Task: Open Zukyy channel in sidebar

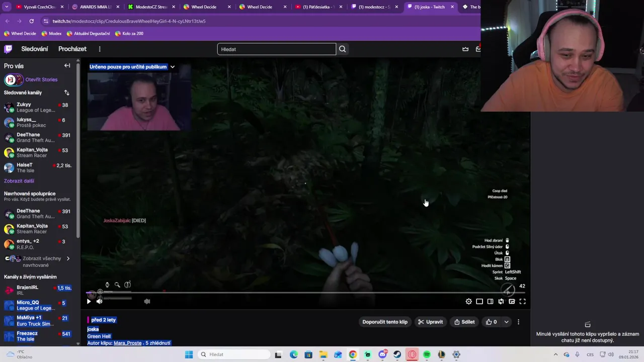Action: [x=39, y=107]
